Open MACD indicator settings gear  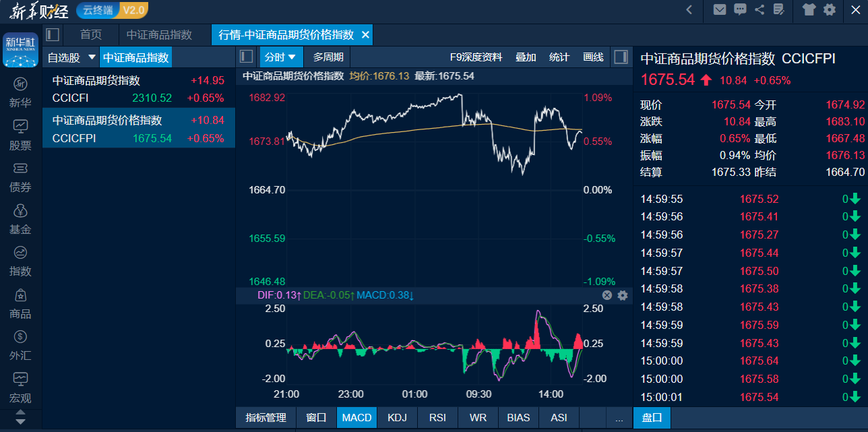[x=623, y=295]
